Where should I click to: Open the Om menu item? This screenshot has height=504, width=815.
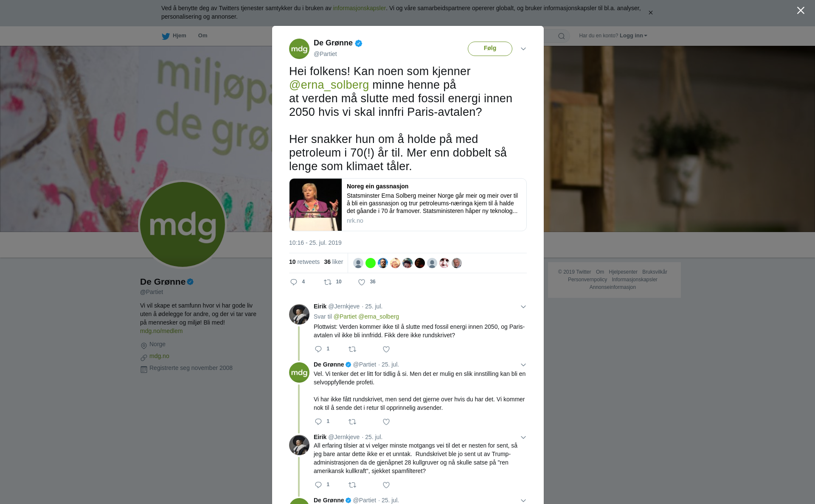202,36
